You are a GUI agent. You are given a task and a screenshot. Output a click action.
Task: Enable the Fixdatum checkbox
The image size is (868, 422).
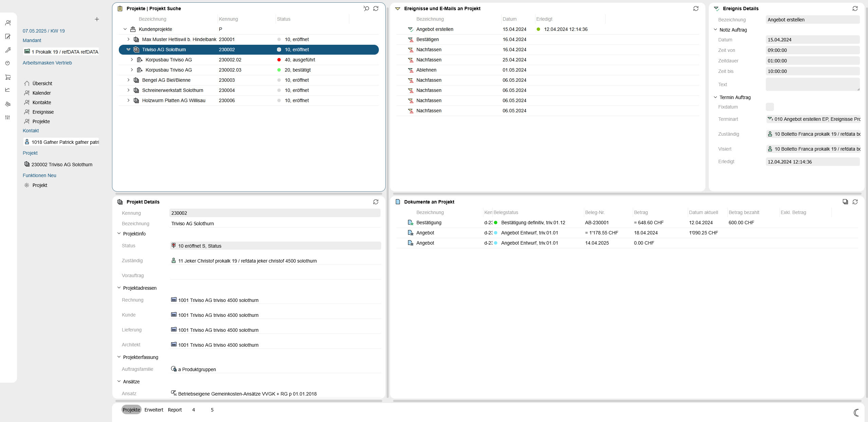(770, 107)
